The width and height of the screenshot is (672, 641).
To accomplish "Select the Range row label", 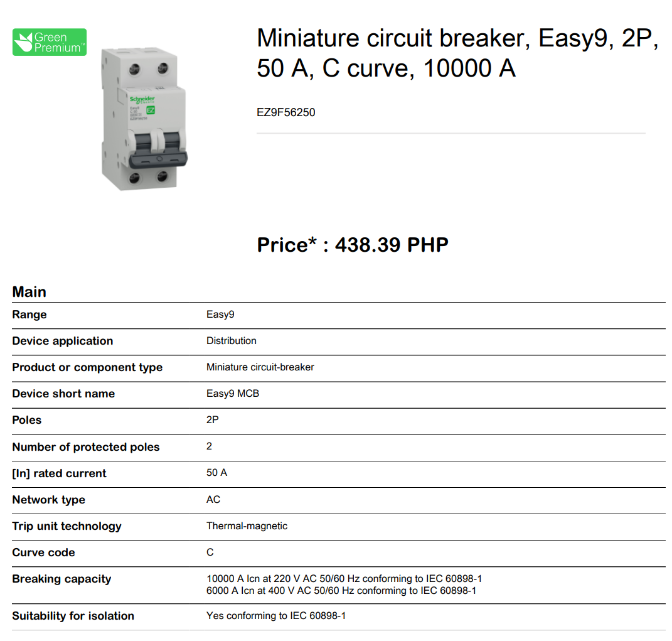I will point(29,315).
